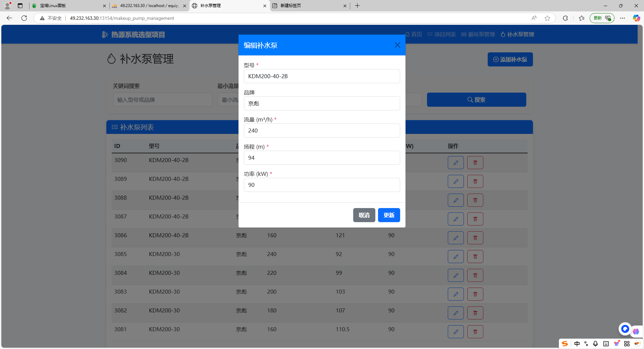Viewport: 644px width, 349px height.
Task: Save changes with the 更新 button
Action: [389, 215]
